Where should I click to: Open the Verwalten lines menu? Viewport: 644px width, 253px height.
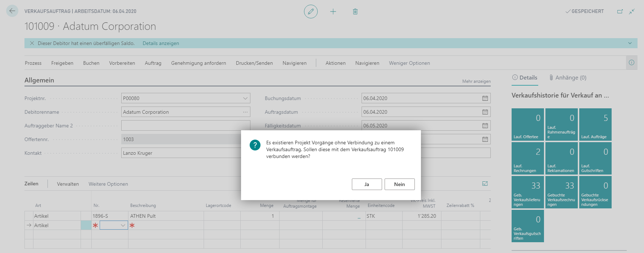click(68, 184)
